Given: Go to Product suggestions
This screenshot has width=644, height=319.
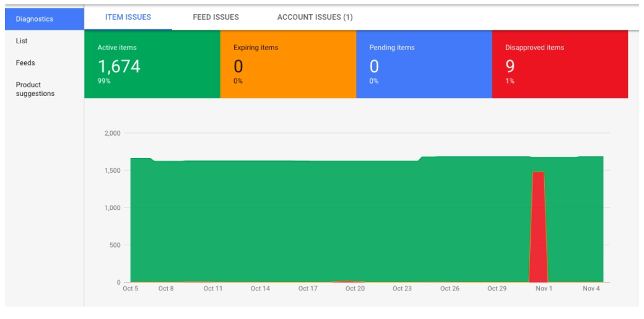Looking at the screenshot, I should (35, 89).
